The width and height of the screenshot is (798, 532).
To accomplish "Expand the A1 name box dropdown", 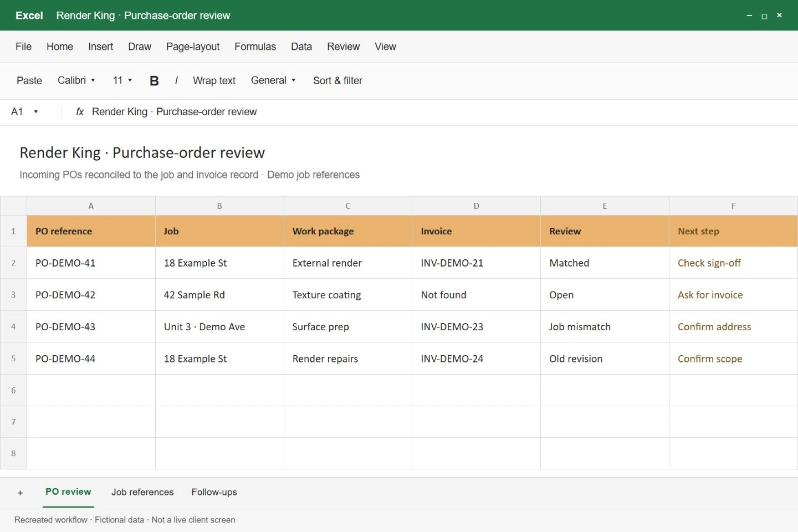I will [x=36, y=112].
